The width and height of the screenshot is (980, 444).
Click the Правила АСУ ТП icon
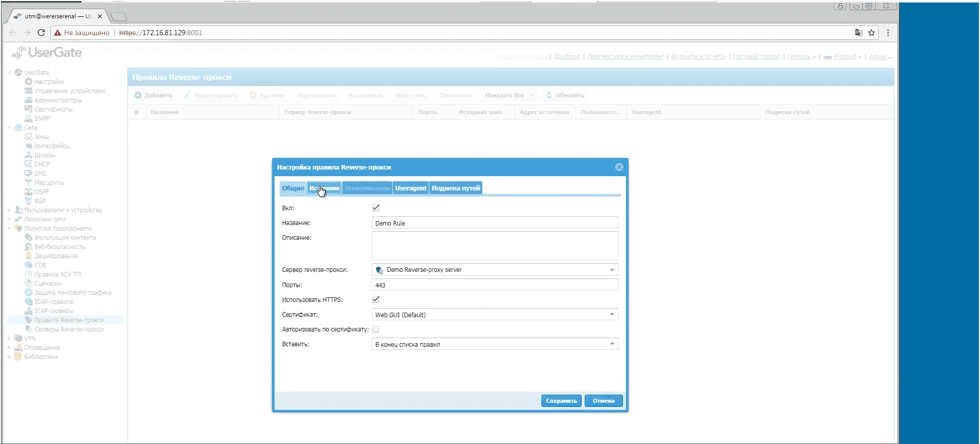point(29,274)
